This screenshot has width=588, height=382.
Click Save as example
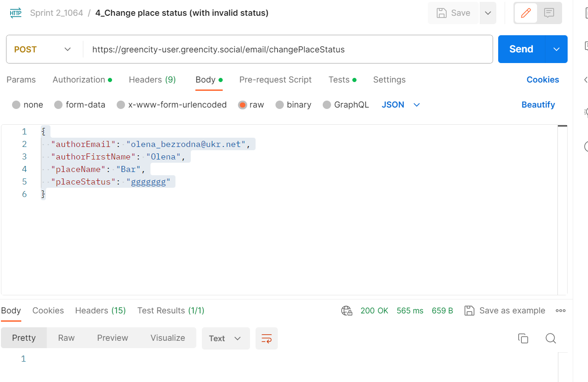505,311
